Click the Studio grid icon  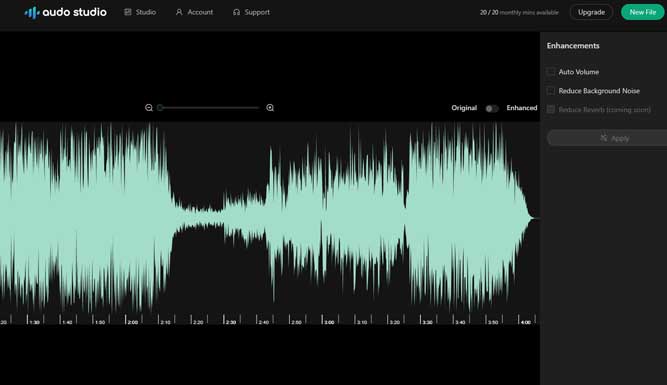pos(128,12)
